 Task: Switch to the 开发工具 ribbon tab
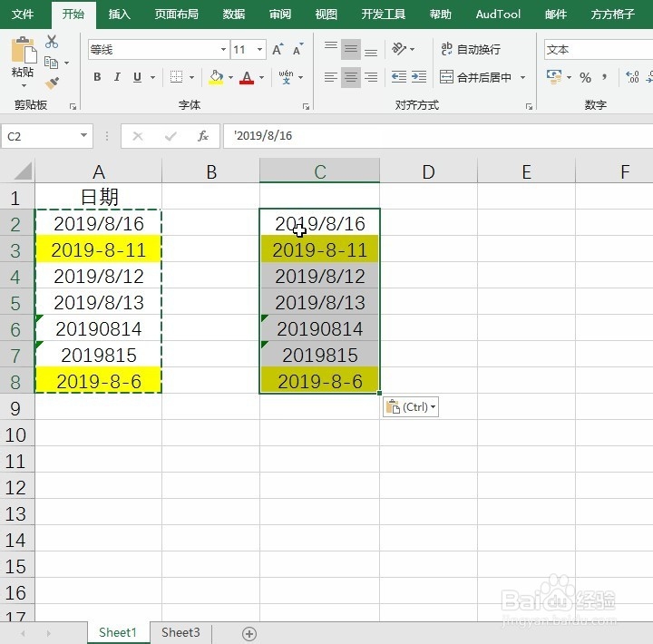click(383, 15)
